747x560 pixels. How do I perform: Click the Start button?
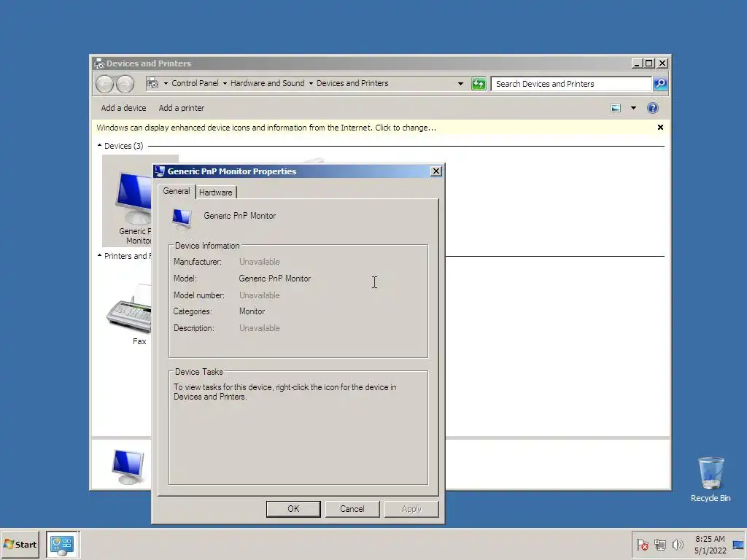pos(20,544)
